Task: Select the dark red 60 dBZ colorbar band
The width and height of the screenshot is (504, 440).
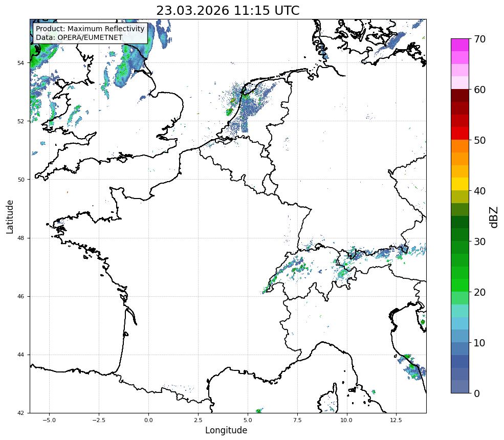Action: (459, 96)
